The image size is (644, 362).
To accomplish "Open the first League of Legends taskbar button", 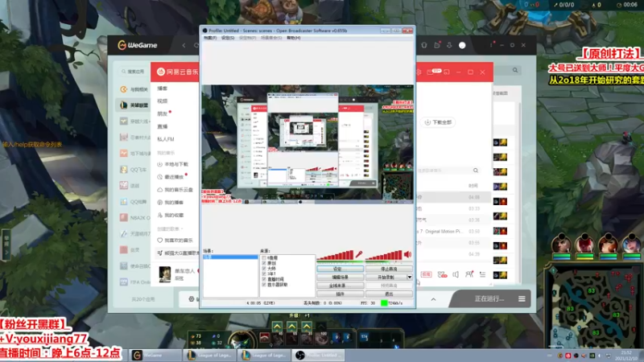I will tap(210, 355).
